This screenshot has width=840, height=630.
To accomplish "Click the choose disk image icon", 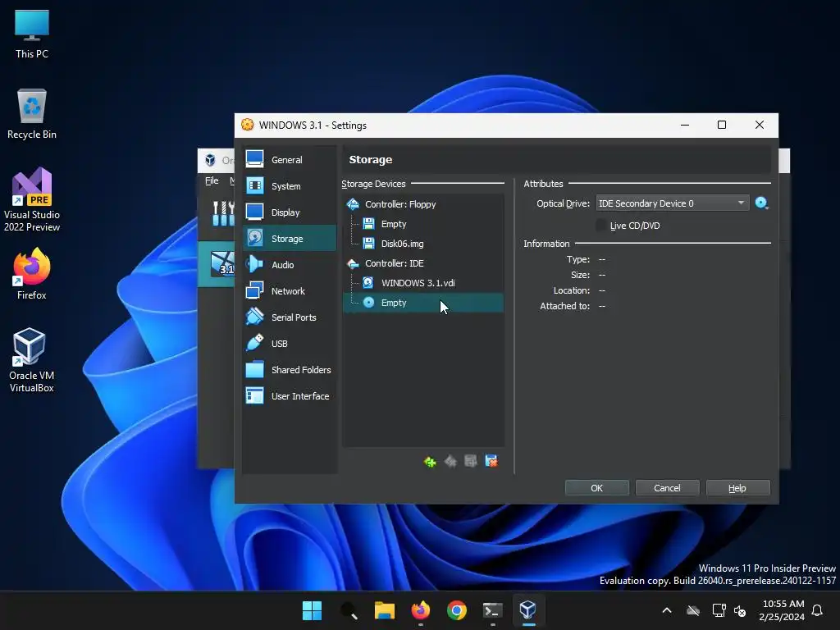I will [x=761, y=203].
